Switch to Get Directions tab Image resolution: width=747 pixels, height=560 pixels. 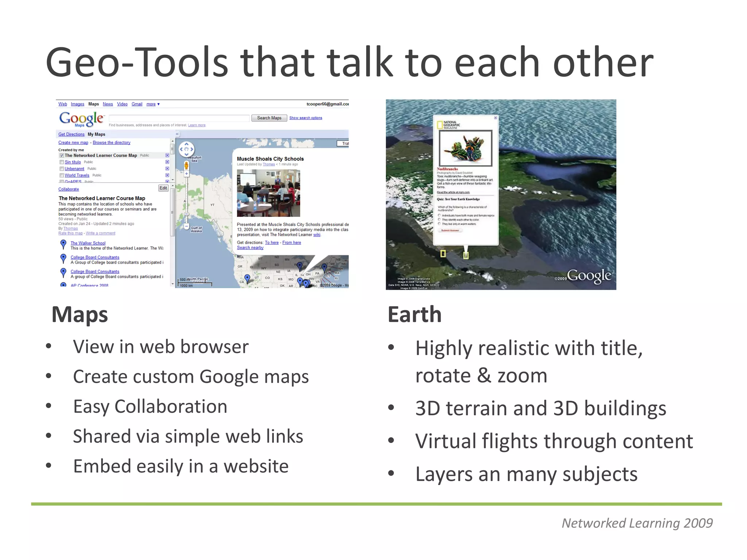71,135
